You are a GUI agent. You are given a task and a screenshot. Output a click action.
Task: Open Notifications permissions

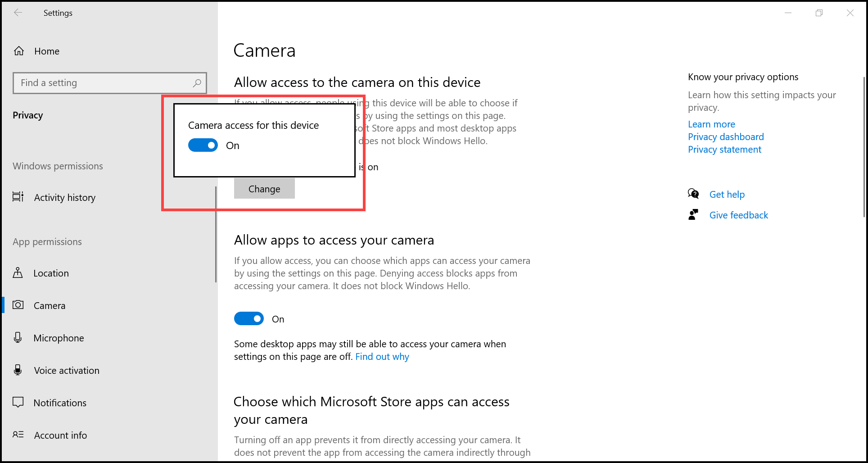(60, 403)
